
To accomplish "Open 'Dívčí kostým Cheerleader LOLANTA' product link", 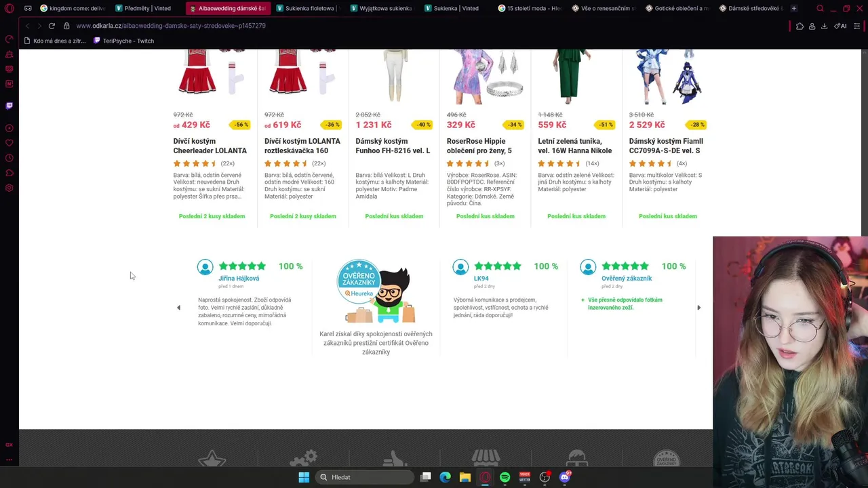I will (x=210, y=146).
